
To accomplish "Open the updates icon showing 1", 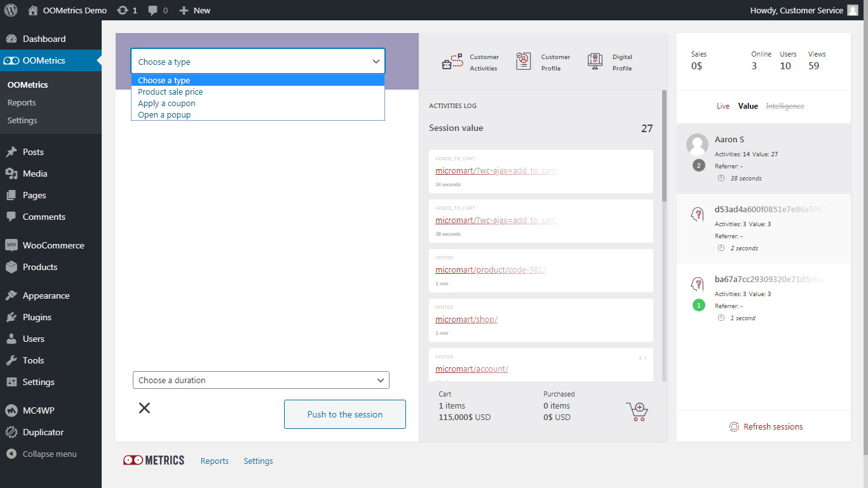I will pos(123,10).
